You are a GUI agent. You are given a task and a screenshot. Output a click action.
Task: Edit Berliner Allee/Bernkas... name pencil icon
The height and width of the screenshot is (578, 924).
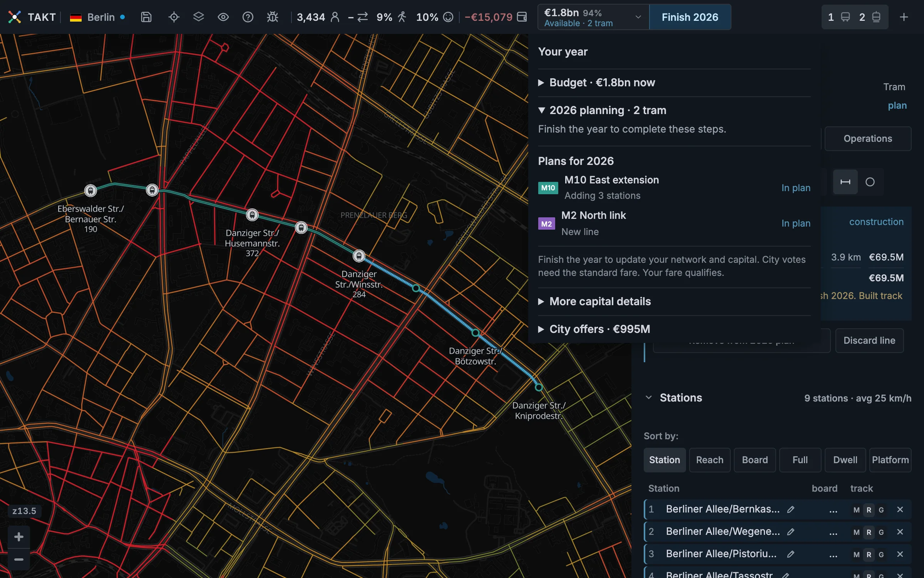[x=791, y=509]
